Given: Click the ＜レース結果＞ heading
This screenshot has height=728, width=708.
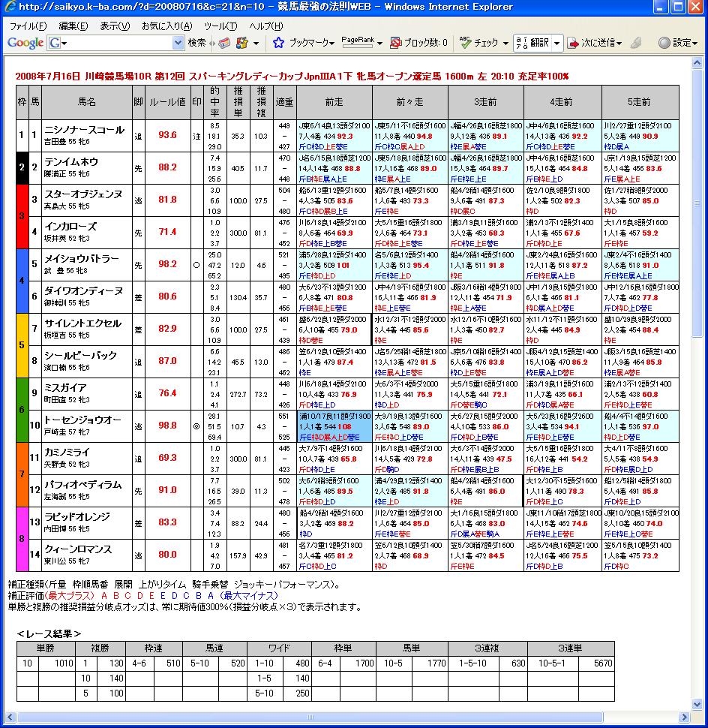Looking at the screenshot, I should pos(48,633).
